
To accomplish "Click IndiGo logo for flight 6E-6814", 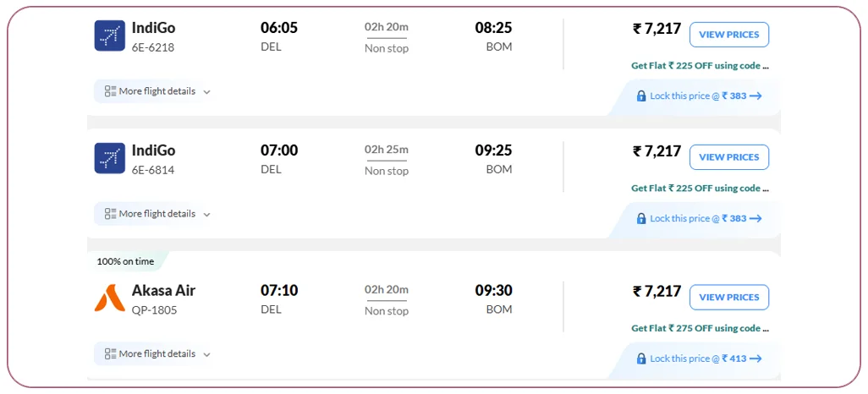I will click(110, 158).
